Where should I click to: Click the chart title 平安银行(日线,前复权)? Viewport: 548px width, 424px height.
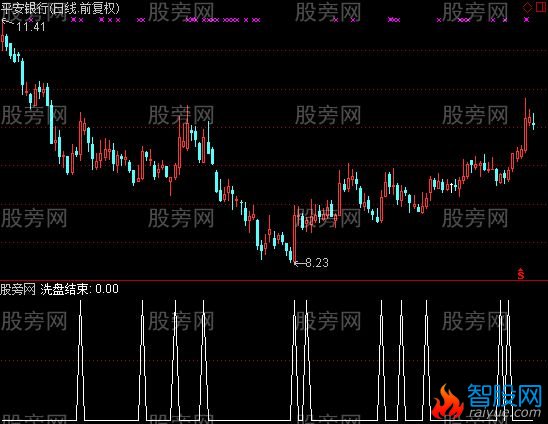point(60,8)
